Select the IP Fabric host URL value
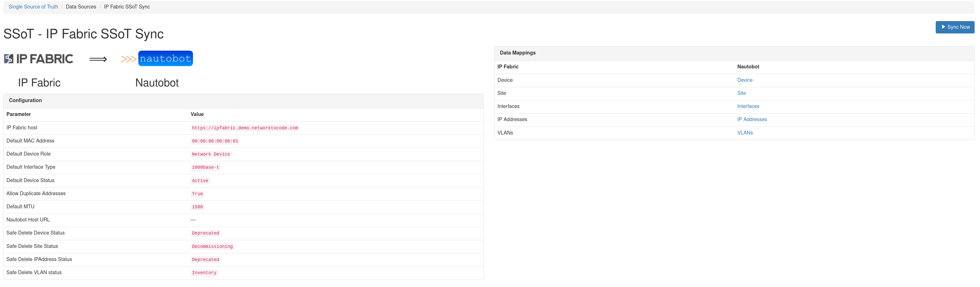Screen dimensions: 980x287 point(245,128)
